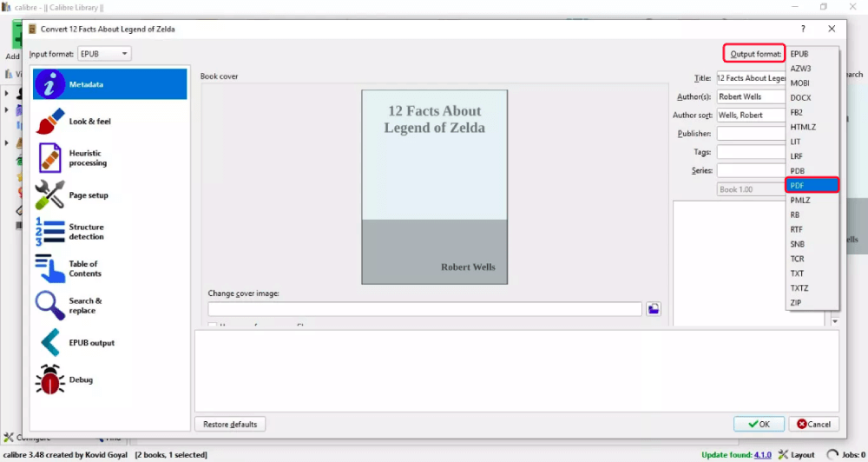Open Search & replace magnifier icon
The image size is (868, 462).
point(50,306)
